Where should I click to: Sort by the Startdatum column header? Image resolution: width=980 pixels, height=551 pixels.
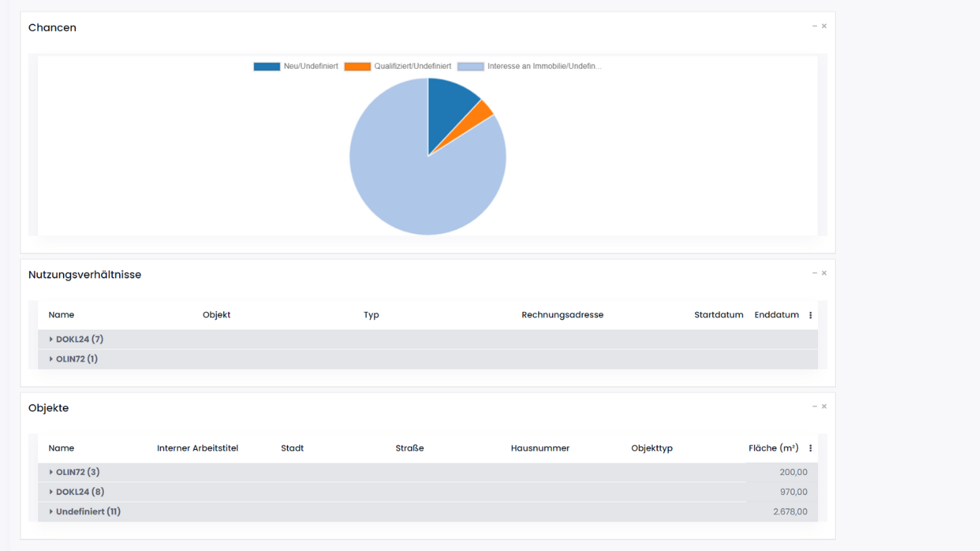(718, 314)
